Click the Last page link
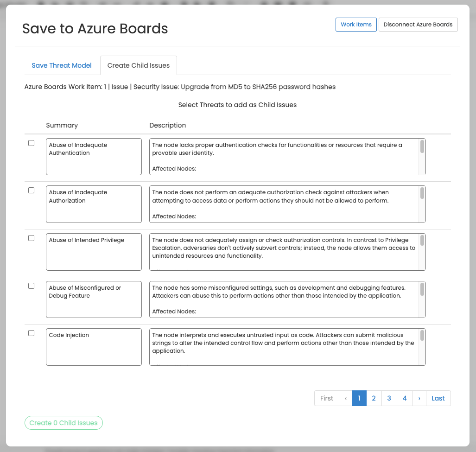This screenshot has height=452, width=476. pos(438,398)
